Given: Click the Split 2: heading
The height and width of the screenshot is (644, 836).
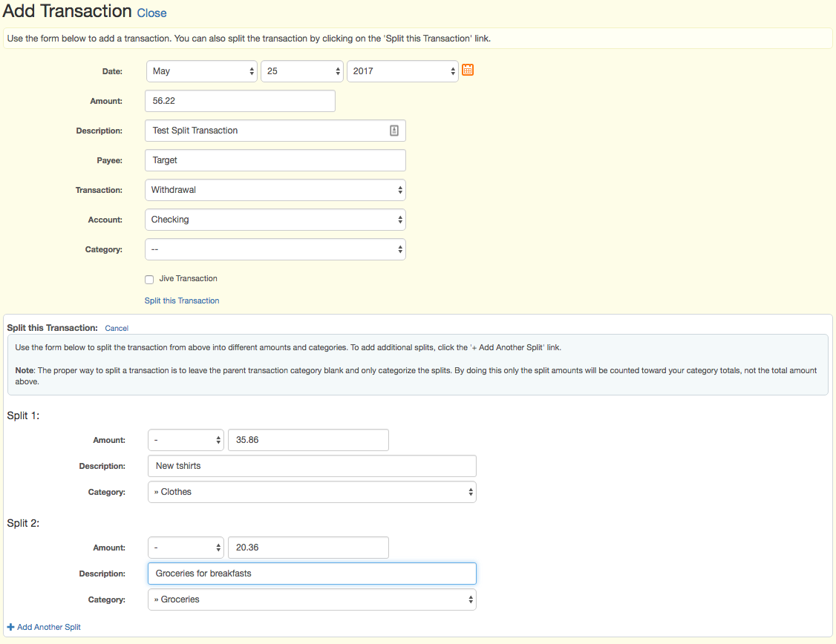Looking at the screenshot, I should click(23, 524).
